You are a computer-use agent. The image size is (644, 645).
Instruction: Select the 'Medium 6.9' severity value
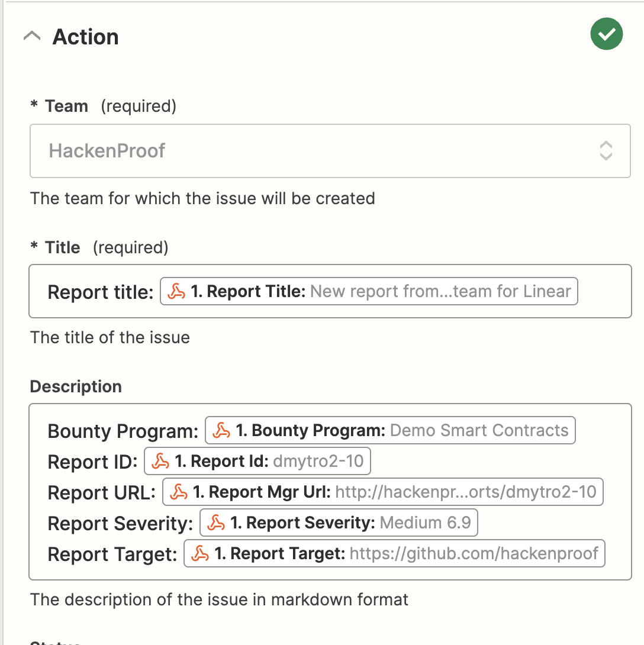pyautogui.click(x=425, y=523)
